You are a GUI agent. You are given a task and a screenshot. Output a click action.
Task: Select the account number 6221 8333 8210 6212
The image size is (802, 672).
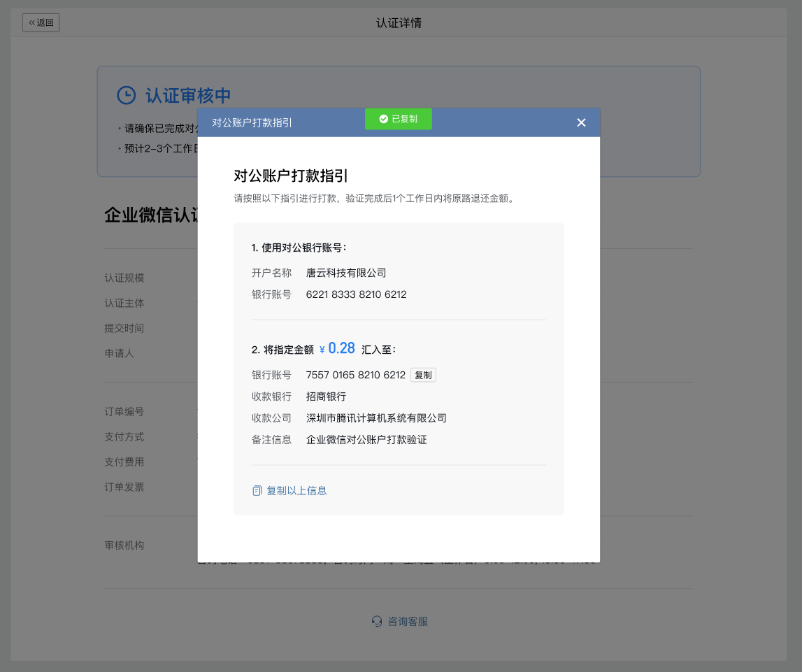(357, 294)
